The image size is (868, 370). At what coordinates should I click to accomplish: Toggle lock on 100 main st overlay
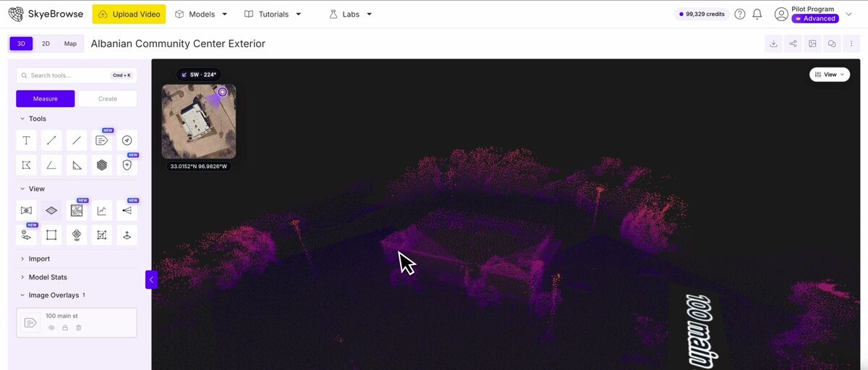click(x=65, y=328)
